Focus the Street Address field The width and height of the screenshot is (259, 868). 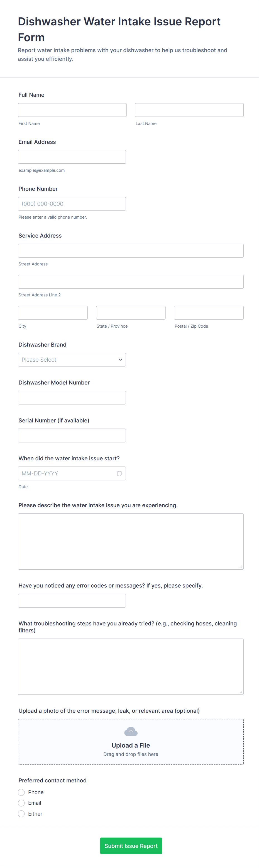pos(131,250)
